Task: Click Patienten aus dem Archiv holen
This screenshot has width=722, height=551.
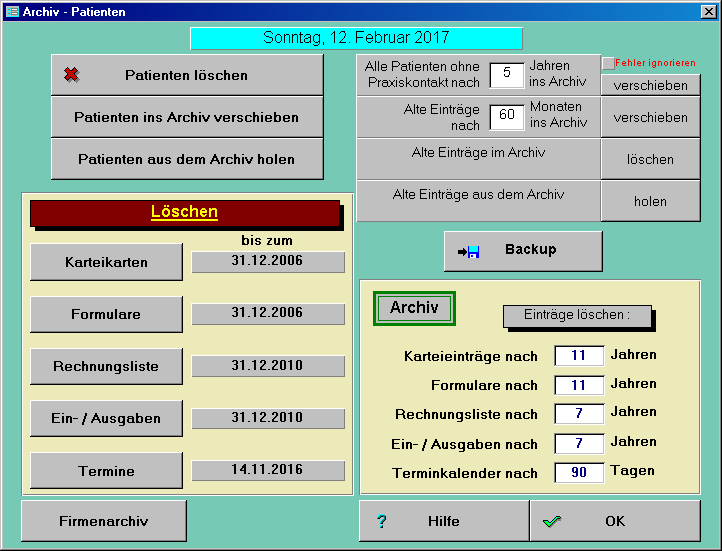Action: pos(187,159)
